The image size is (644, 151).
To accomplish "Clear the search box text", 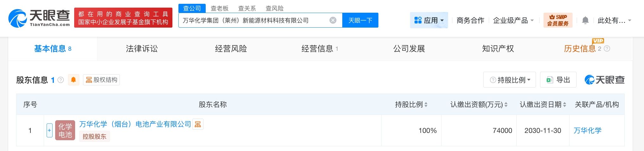I will click(333, 20).
